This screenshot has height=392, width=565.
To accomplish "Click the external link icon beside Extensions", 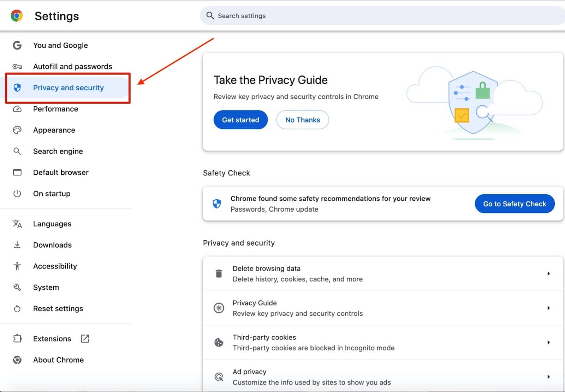I will [x=85, y=339].
